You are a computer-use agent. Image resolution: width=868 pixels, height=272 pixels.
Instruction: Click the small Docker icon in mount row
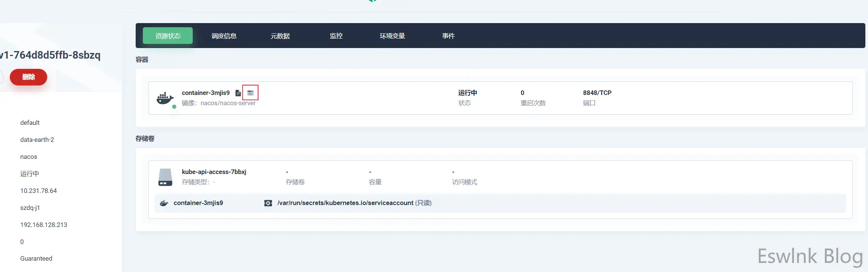164,203
